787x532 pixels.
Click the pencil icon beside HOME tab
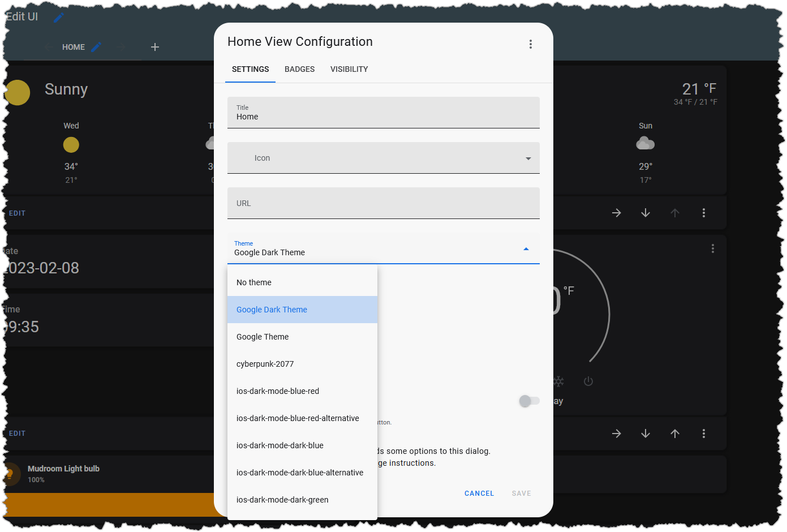point(96,47)
